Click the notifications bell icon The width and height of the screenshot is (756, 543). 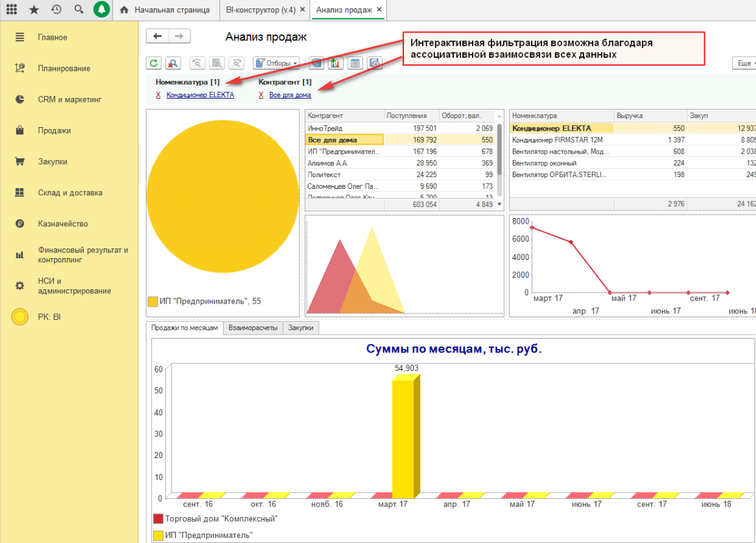coord(101,10)
